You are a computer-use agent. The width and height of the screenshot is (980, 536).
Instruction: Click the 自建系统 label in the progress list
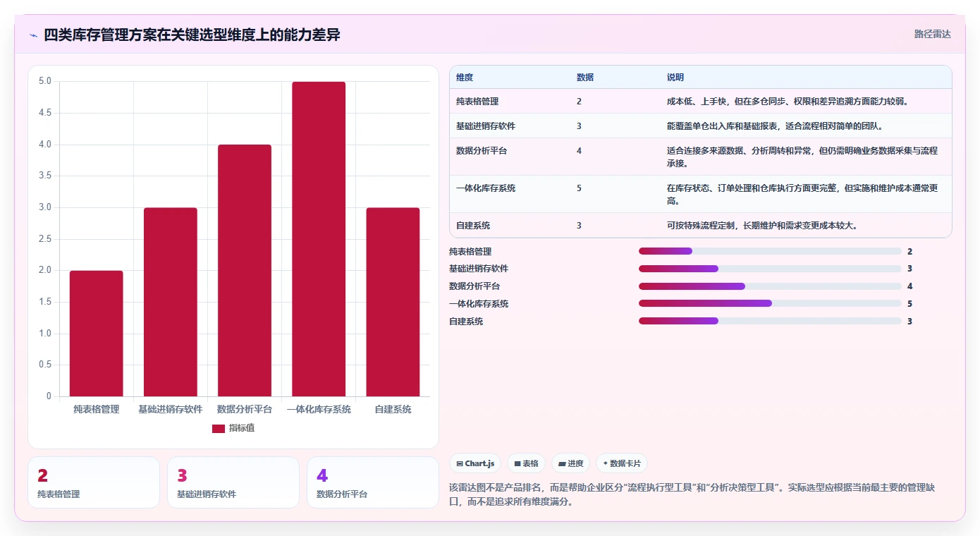tap(466, 322)
